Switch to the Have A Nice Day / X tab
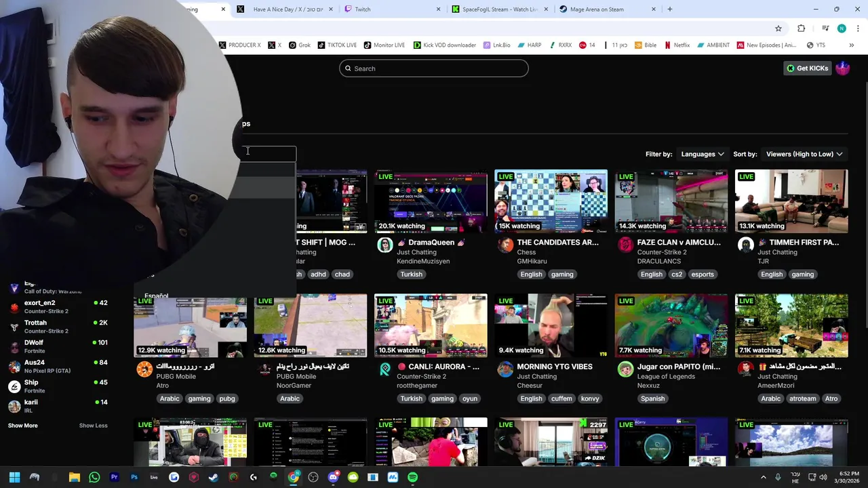This screenshot has height=488, width=868. [x=283, y=9]
